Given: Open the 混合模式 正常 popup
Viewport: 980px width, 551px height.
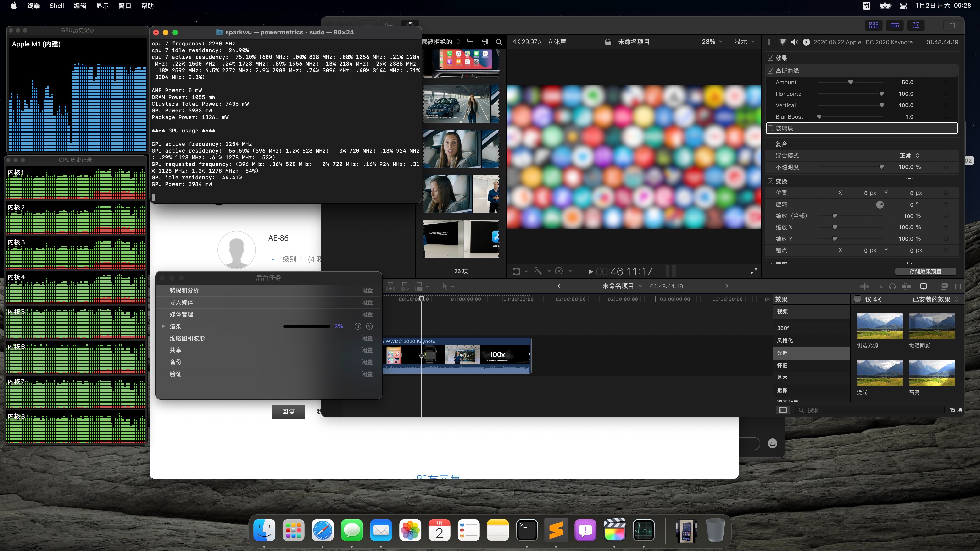Looking at the screenshot, I should [909, 155].
